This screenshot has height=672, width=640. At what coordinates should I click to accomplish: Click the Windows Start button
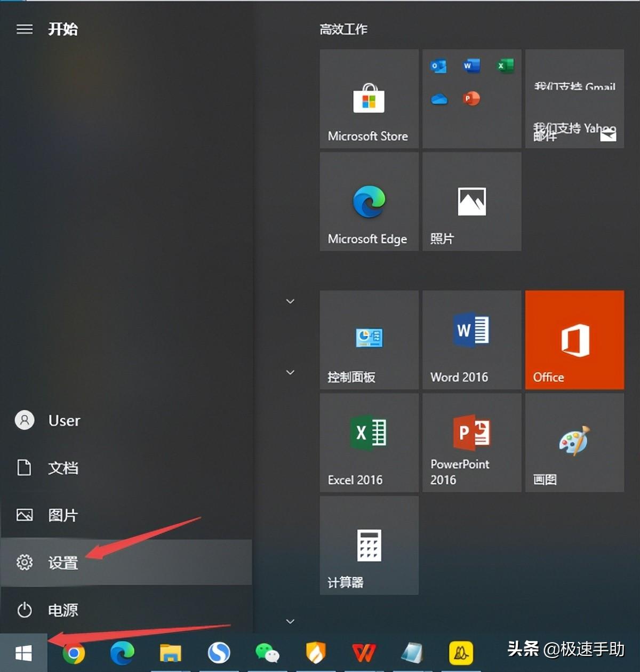(23, 653)
